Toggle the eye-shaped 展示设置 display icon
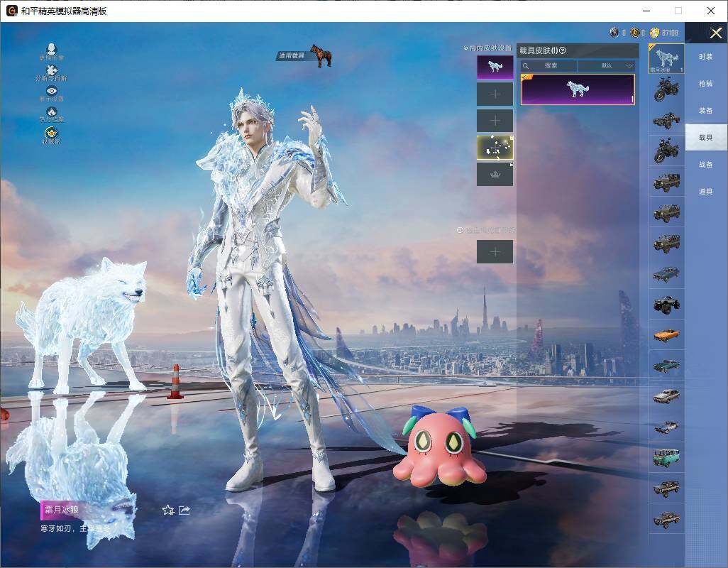This screenshot has width=728, height=568. pos(51,92)
